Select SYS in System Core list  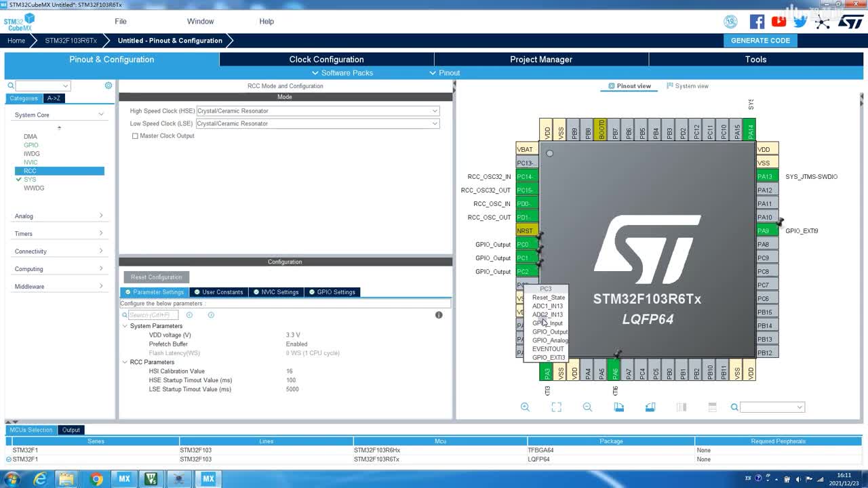30,180
